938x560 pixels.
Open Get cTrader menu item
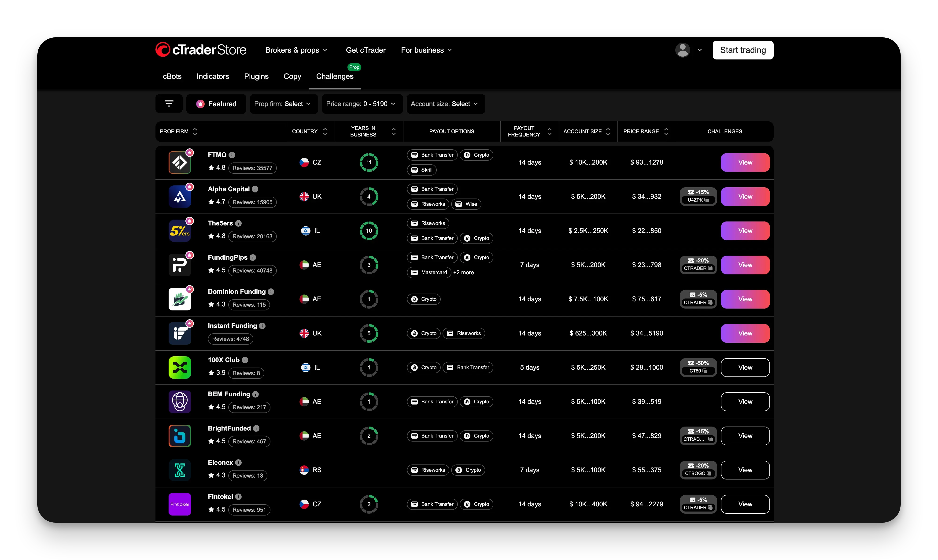[x=366, y=50]
